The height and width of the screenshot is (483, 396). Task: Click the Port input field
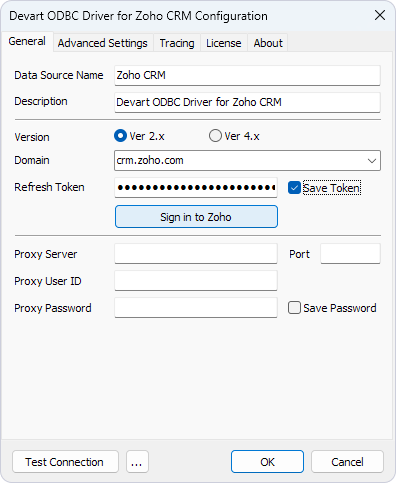click(x=350, y=254)
